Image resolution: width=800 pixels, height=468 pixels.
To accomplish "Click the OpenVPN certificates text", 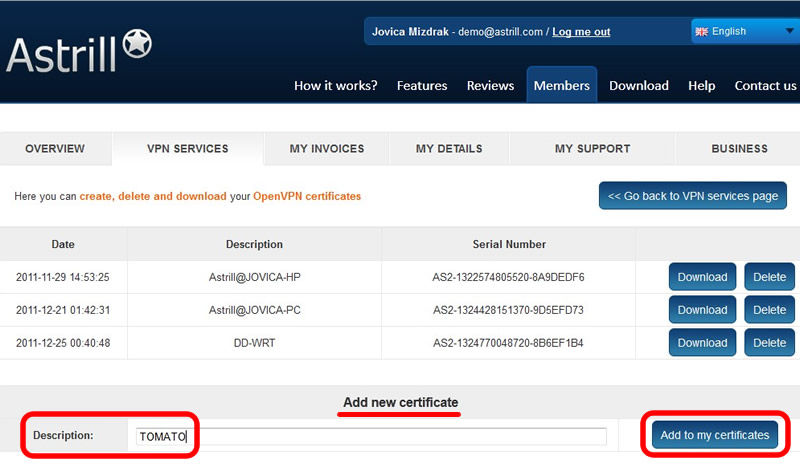I will [307, 196].
